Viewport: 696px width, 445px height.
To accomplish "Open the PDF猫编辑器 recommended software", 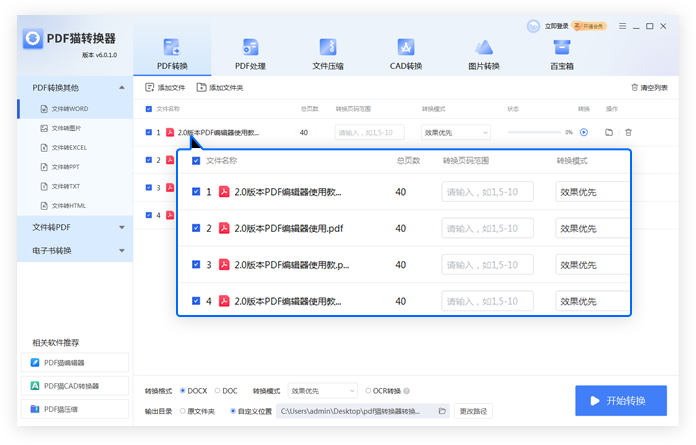I will point(75,362).
